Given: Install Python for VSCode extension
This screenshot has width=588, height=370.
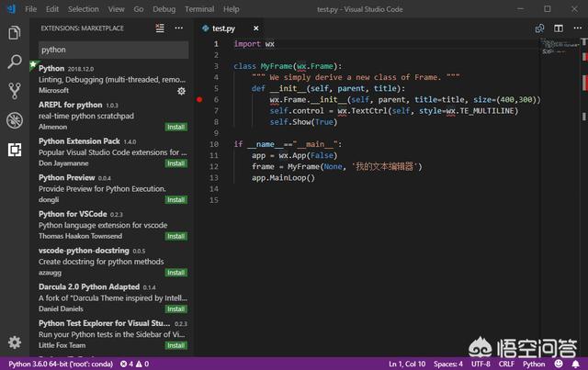Looking at the screenshot, I should pyautogui.click(x=175, y=236).
